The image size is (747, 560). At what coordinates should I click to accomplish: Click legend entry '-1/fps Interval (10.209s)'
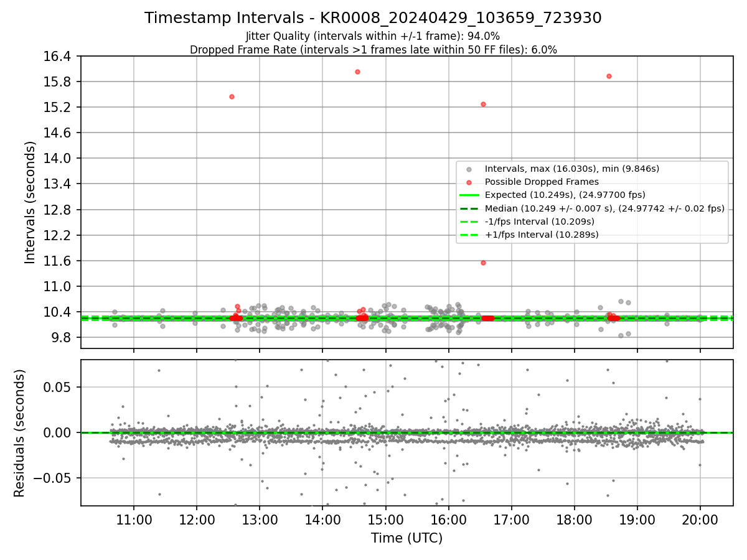539,222
